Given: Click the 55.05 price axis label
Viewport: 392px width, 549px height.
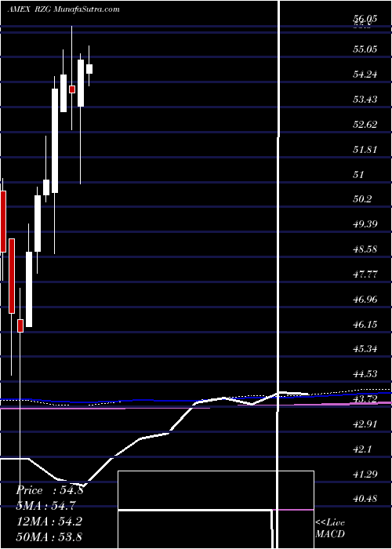Looking at the screenshot, I should (365, 49).
